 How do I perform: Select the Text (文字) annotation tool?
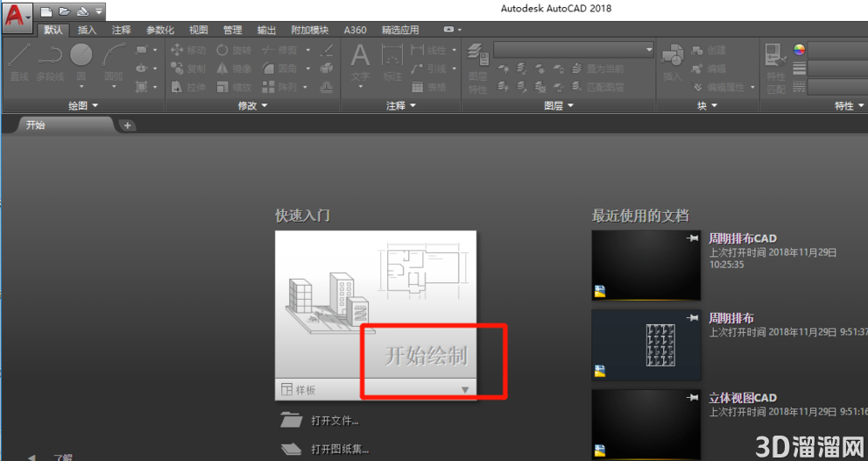coord(360,62)
